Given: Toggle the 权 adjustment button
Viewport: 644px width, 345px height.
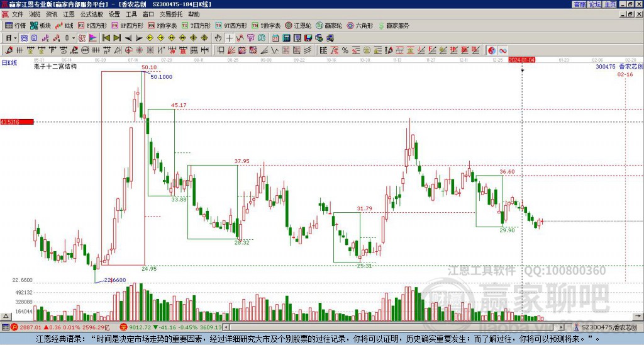Looking at the screenshot, I should click(x=82, y=38).
